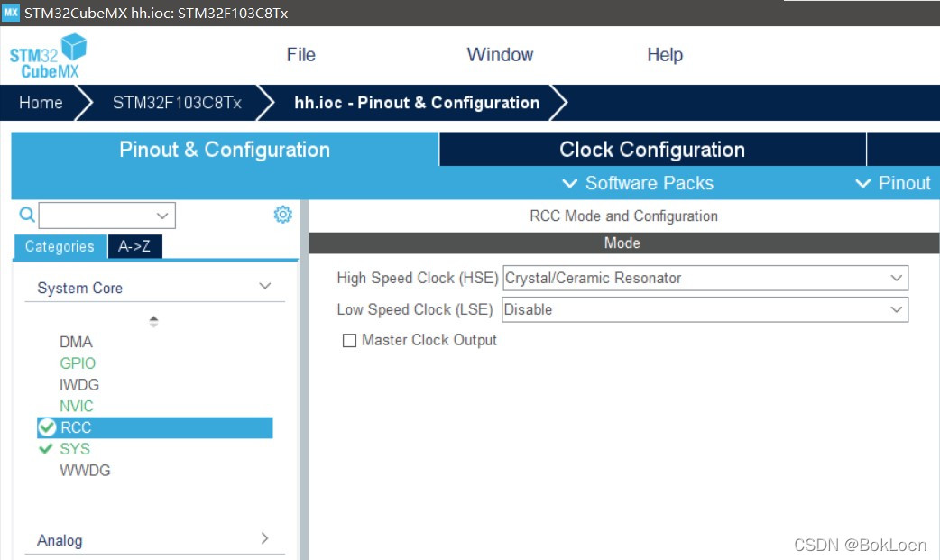Expand the Pinout menu

(893, 183)
